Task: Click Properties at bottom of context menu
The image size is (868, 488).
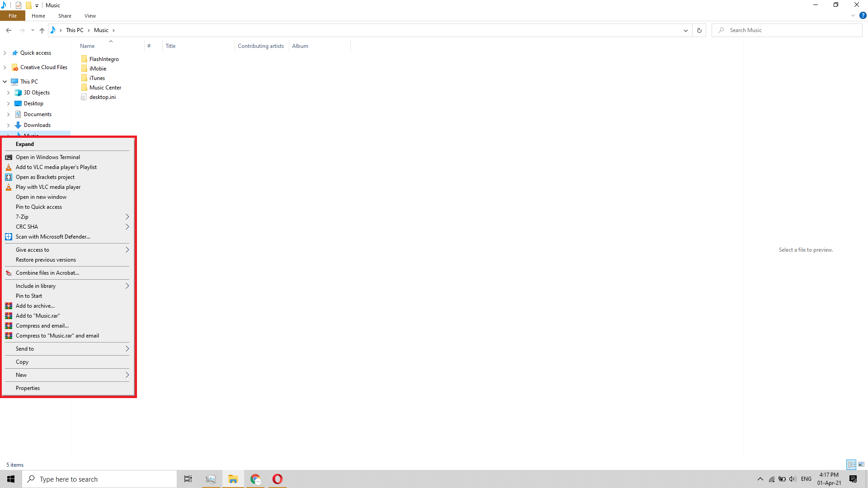Action: [28, 388]
